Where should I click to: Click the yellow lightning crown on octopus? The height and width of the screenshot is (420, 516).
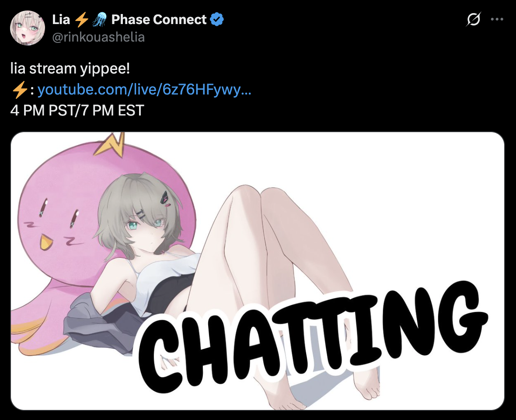pyautogui.click(x=110, y=143)
